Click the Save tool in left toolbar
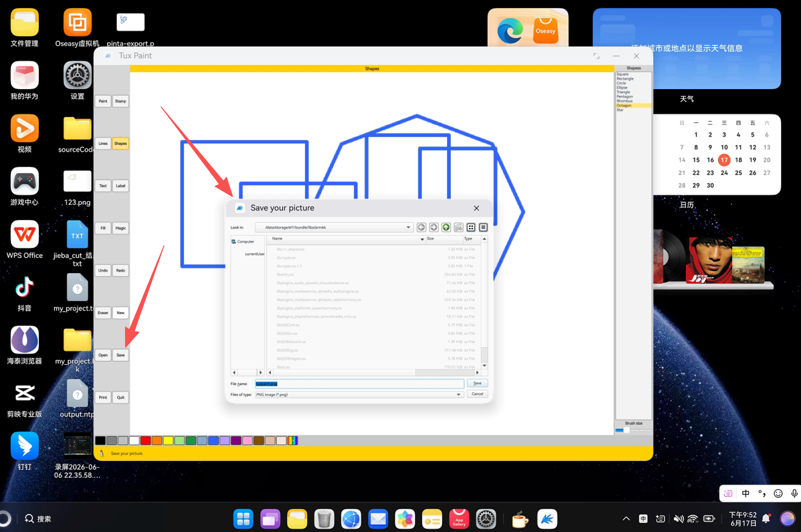Image resolution: width=801 pixels, height=532 pixels. [x=121, y=355]
